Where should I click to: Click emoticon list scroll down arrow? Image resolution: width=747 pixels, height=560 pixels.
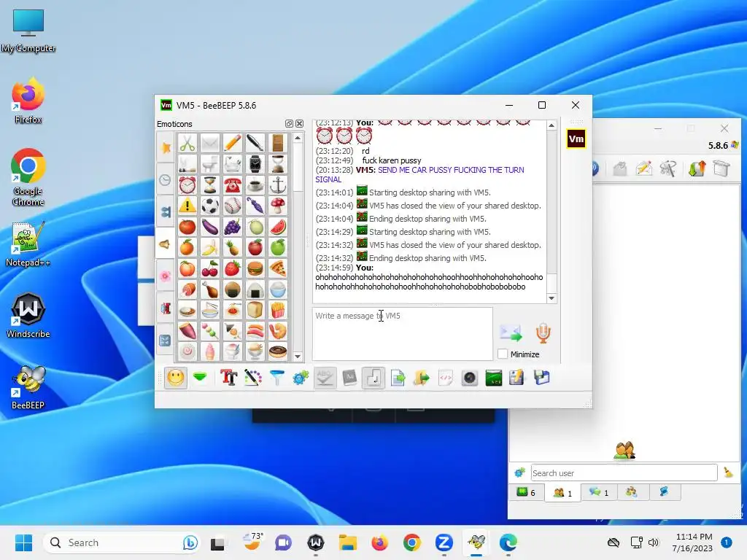[x=298, y=356]
